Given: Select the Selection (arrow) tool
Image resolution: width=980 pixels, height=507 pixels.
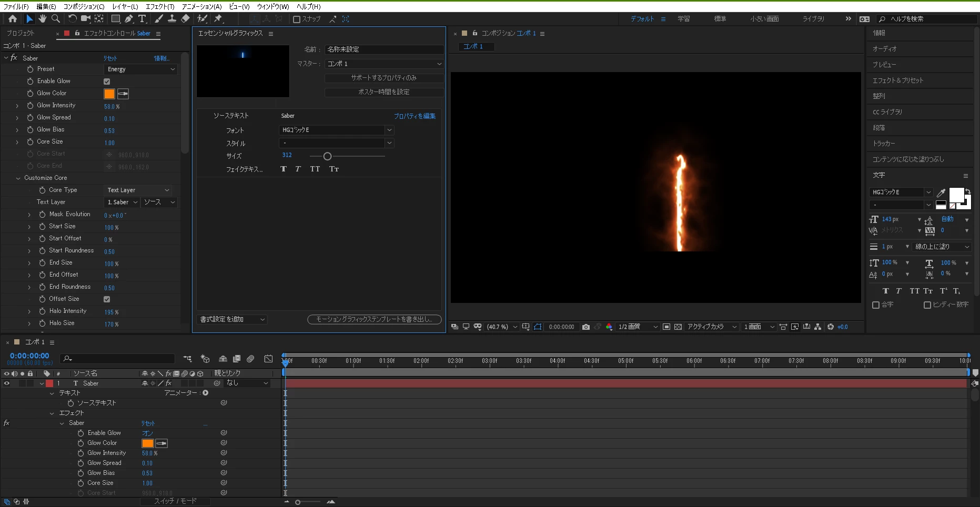Looking at the screenshot, I should click(x=29, y=19).
